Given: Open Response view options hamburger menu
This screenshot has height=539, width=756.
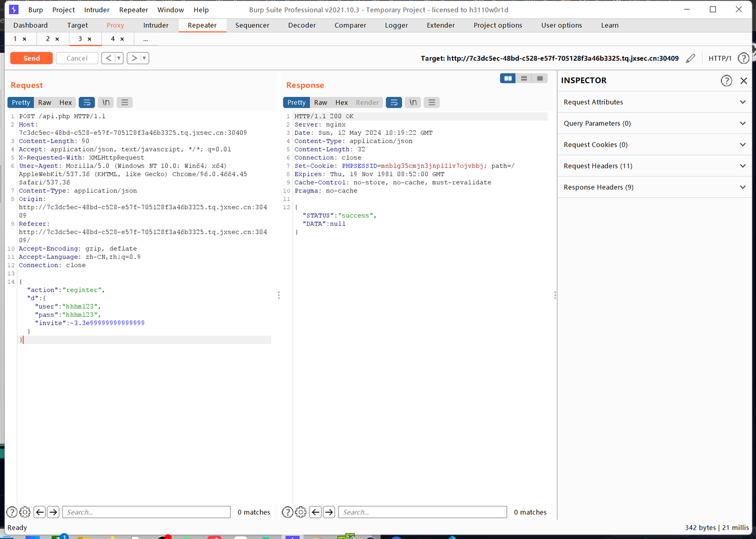Looking at the screenshot, I should (x=432, y=102).
